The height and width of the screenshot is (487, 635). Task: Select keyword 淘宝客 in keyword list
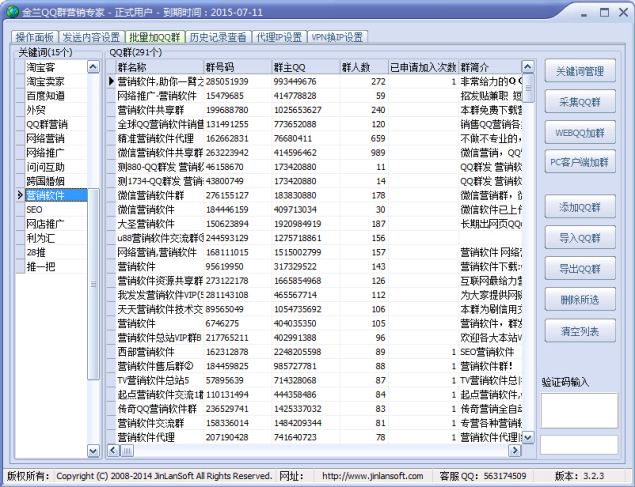56,67
